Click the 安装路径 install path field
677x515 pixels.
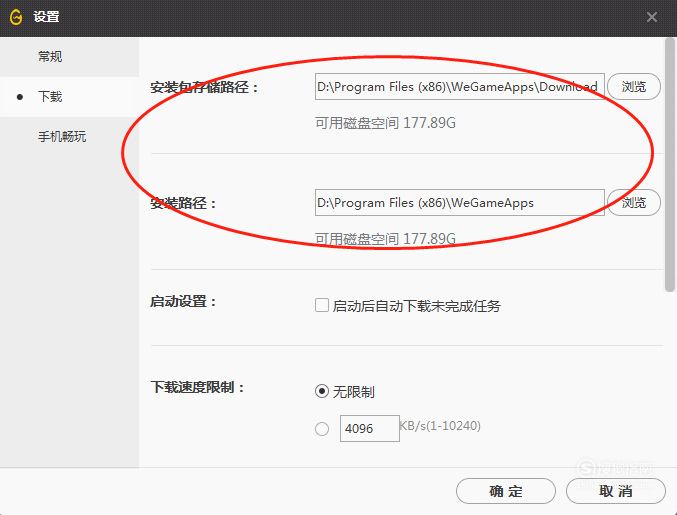pyautogui.click(x=459, y=202)
